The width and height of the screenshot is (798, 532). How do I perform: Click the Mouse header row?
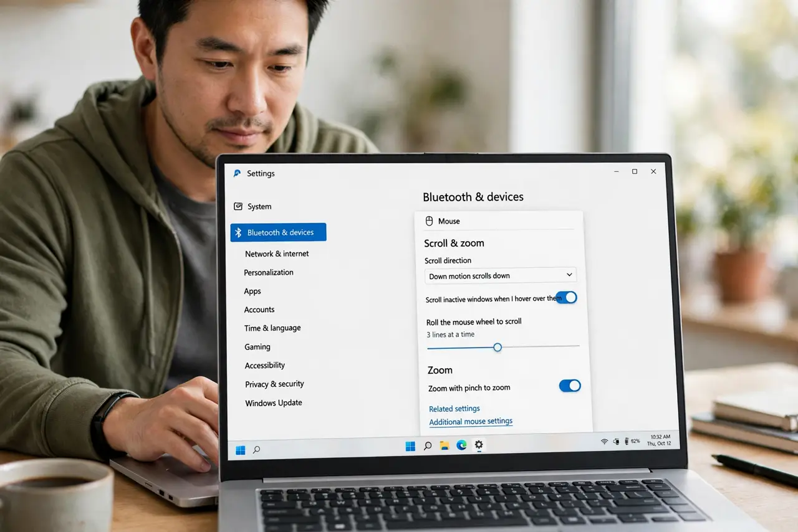(499, 221)
